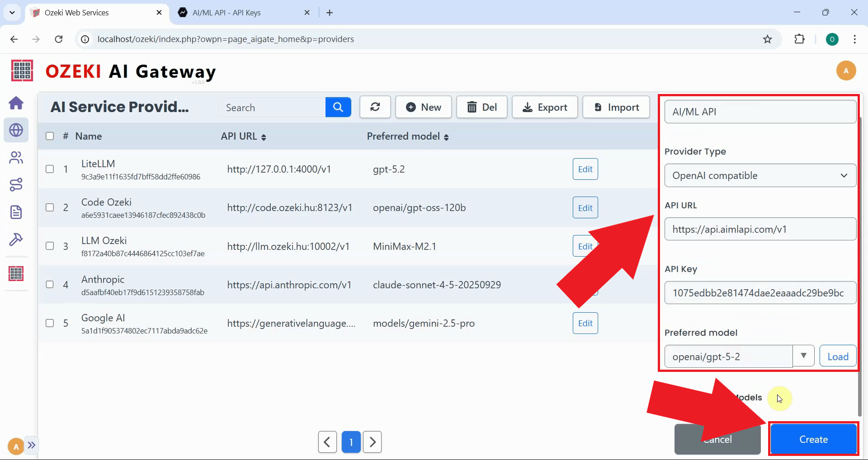Toggle the select-all checkbox in table header
Screen dimensions: 868x460
50,136
